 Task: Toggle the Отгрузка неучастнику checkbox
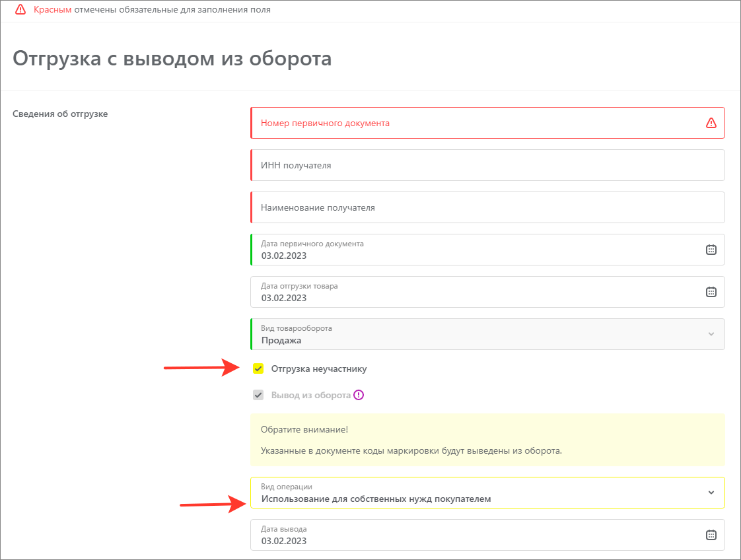pos(258,368)
